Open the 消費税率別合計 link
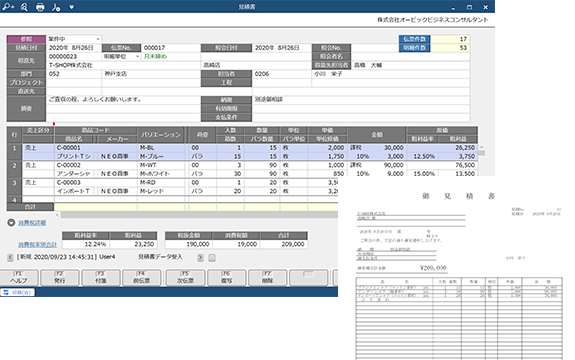Image resolution: width=575 pixels, height=360 pixels. (37, 245)
